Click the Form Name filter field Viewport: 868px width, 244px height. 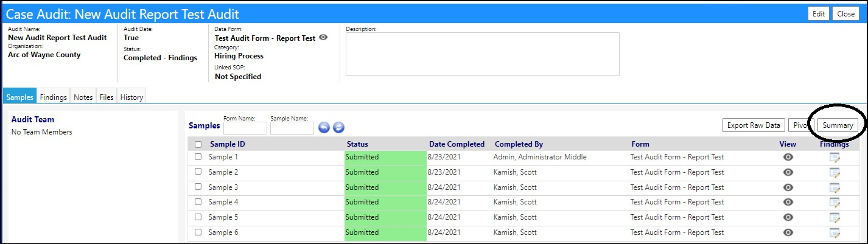245,128
